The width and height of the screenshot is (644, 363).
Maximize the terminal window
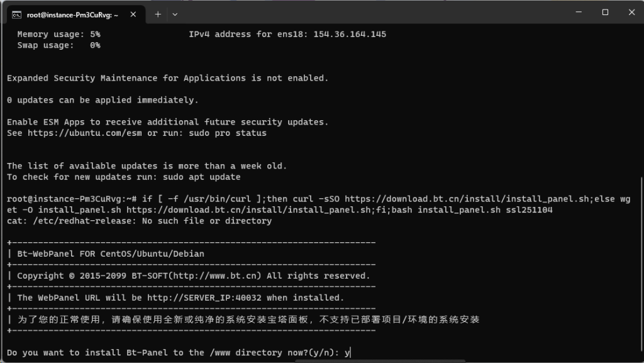(605, 13)
